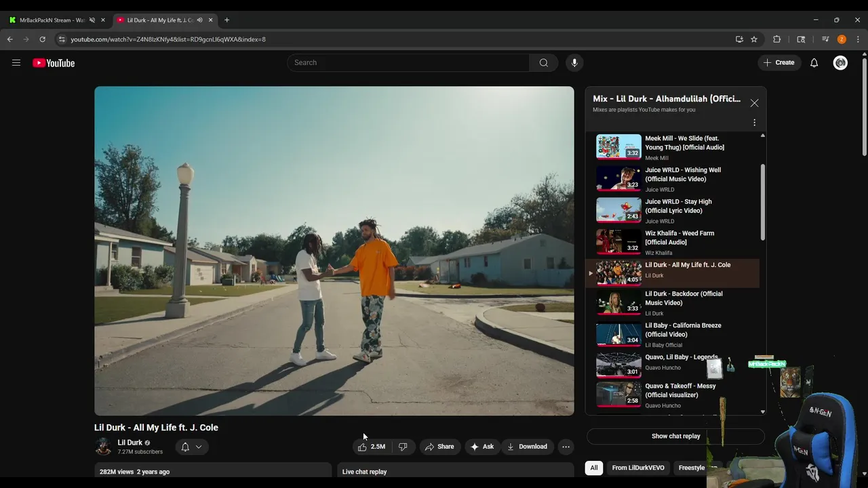Click the Create button

click(778, 62)
